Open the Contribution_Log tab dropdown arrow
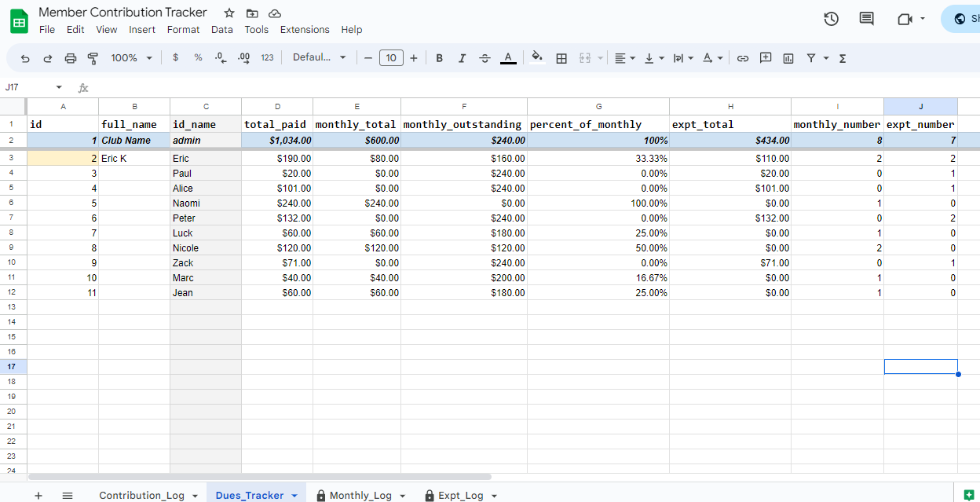Screen dimensions: 980x502 (x=193, y=496)
